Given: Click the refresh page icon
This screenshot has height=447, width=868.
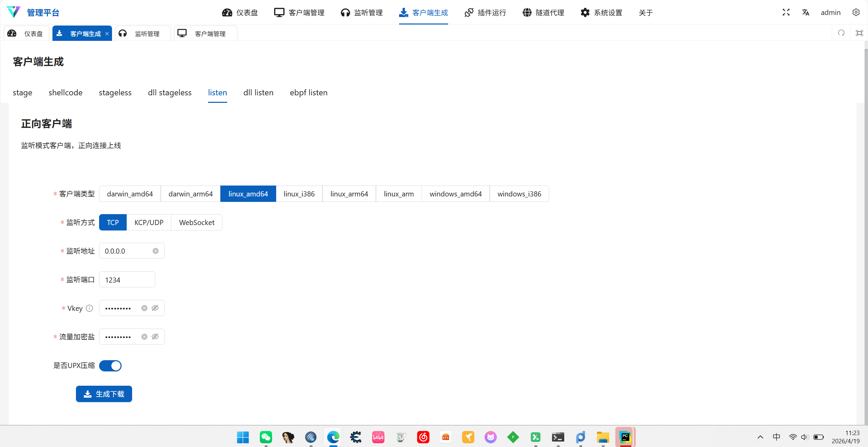Looking at the screenshot, I should coord(841,33).
